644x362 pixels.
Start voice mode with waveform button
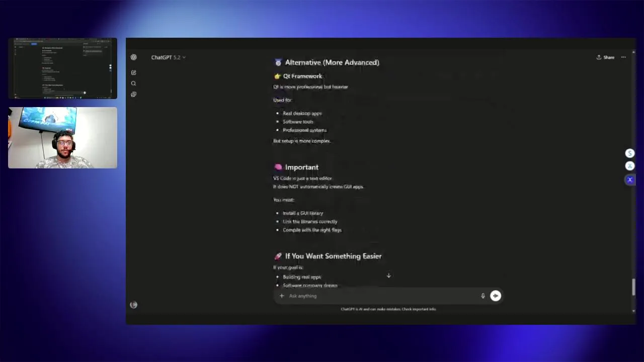click(x=496, y=296)
